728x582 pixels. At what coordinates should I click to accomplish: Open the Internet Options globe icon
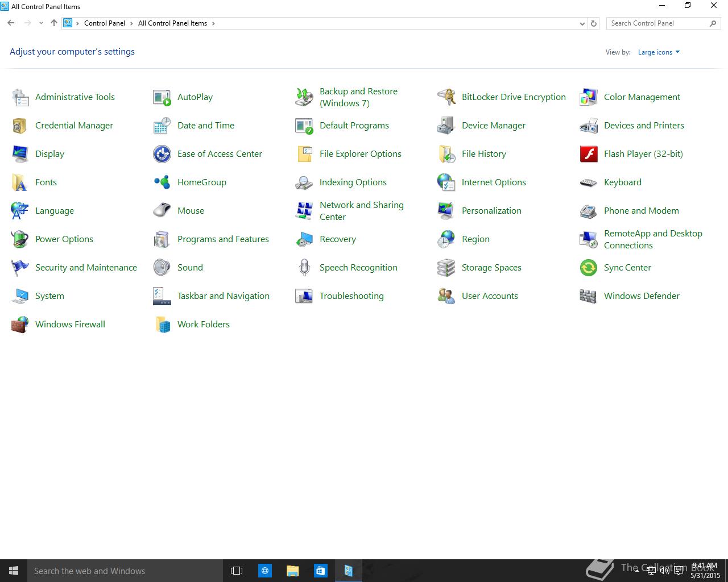click(x=446, y=182)
